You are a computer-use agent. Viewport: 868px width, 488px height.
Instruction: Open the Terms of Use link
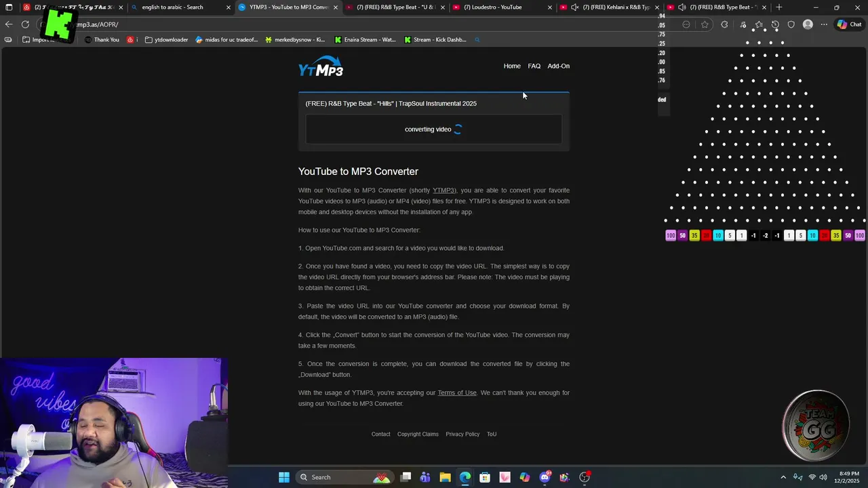[x=457, y=392]
